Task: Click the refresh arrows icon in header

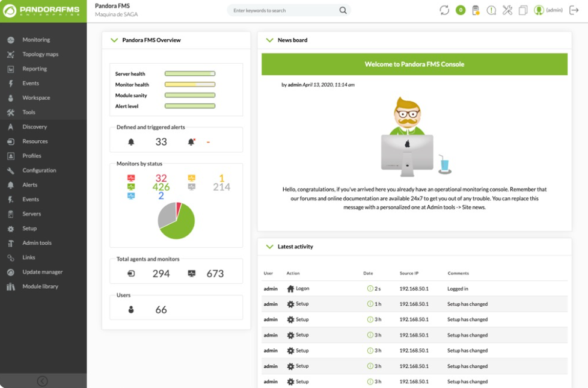Action: pyautogui.click(x=444, y=10)
